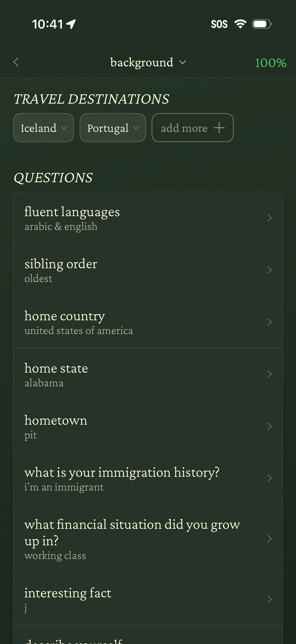Screen dimensions: 296x644
Task: Tap the back arrow icon
Action: click(x=16, y=62)
